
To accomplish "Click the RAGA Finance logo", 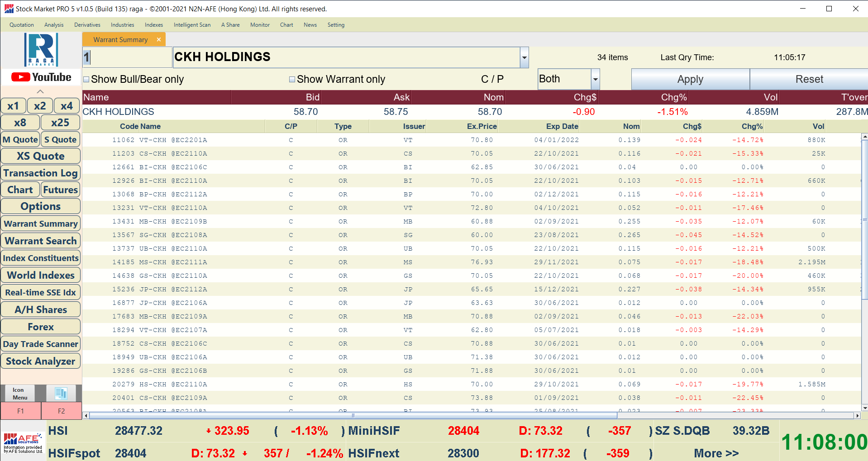I will coord(41,50).
